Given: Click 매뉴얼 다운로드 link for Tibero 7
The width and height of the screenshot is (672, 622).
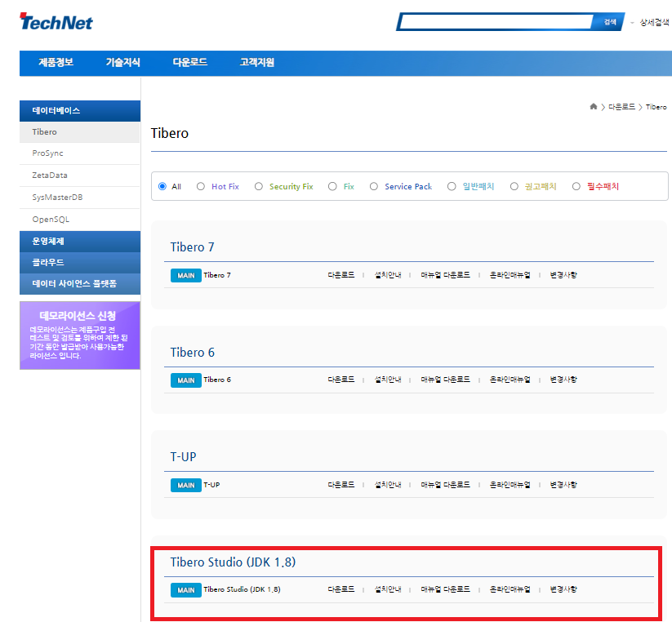Looking at the screenshot, I should click(445, 275).
